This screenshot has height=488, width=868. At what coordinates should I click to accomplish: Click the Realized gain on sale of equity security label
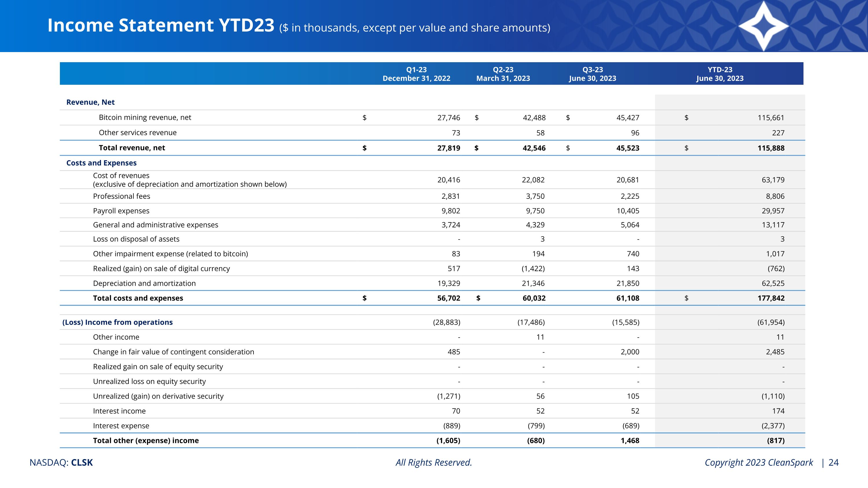(158, 367)
